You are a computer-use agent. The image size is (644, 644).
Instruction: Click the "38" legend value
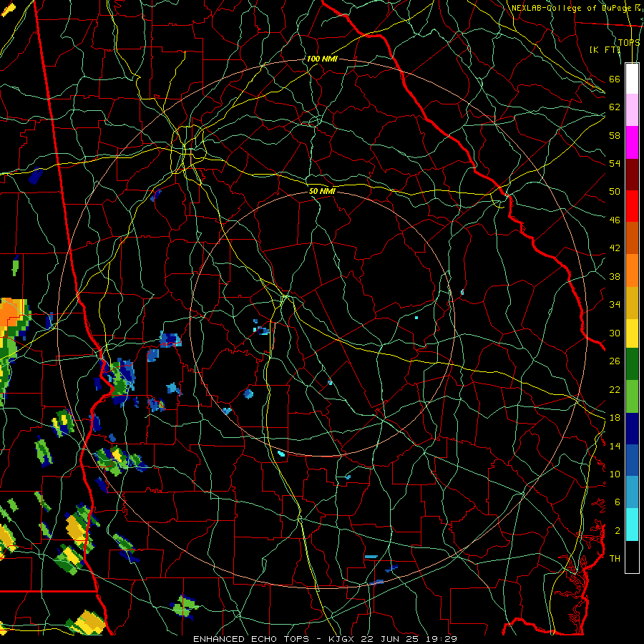615,276
